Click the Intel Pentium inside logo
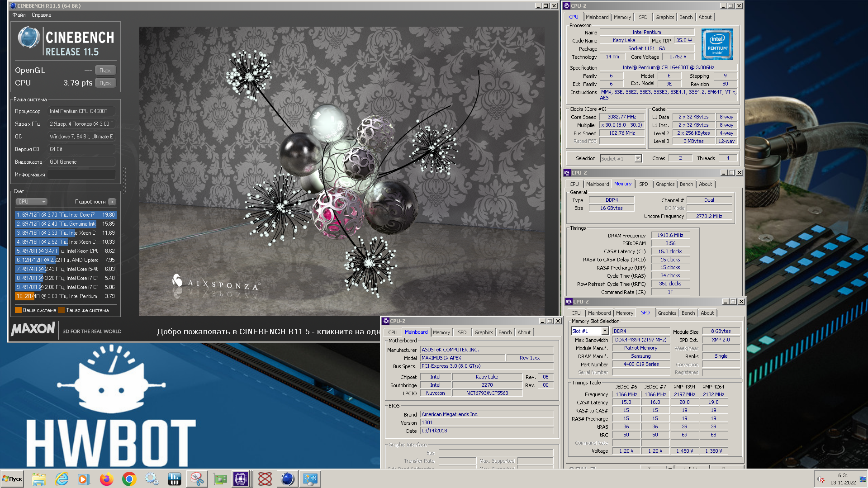The width and height of the screenshot is (868, 488). 717,44
